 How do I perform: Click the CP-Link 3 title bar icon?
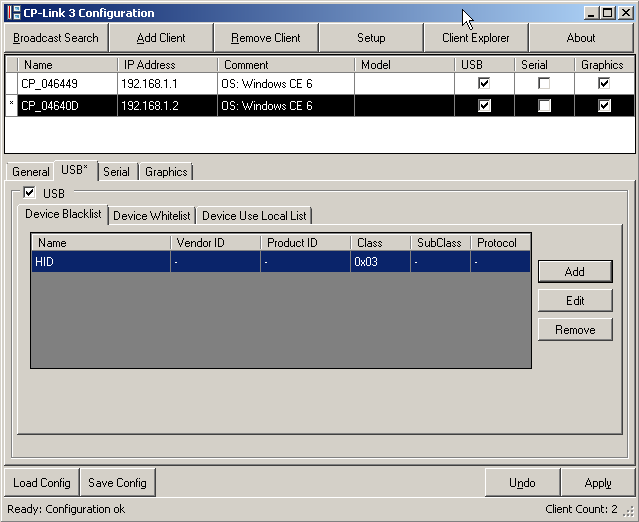[x=14, y=13]
